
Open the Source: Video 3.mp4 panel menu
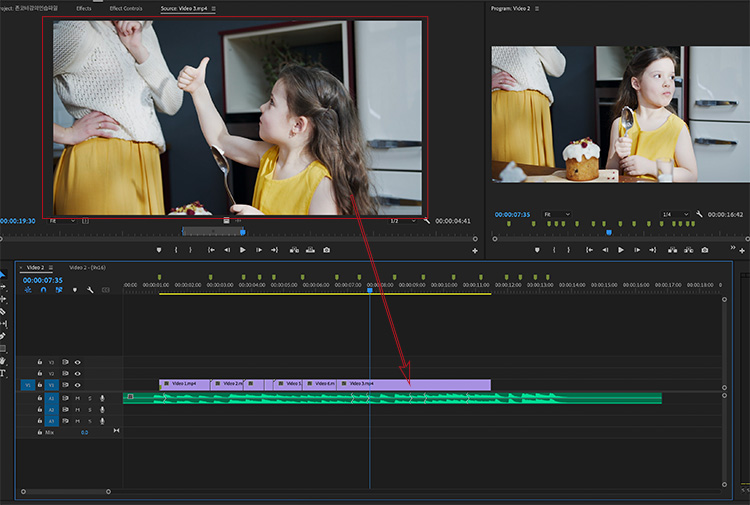click(x=213, y=9)
